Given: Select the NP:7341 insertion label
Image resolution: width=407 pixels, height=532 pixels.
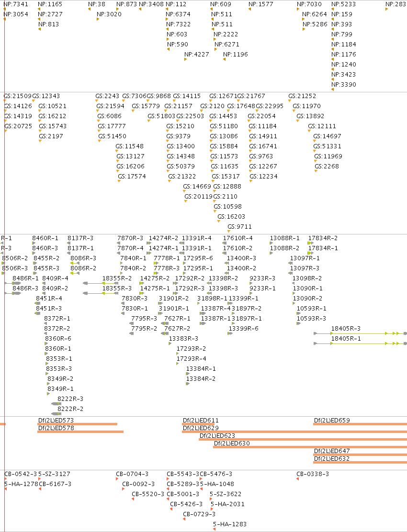Looking at the screenshot, I should pos(16,4).
